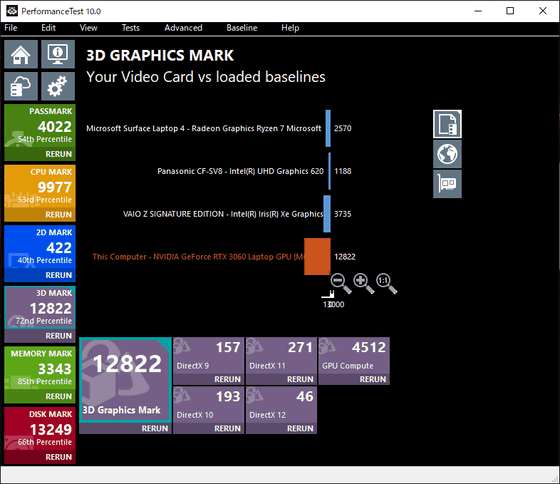Viewport: 560px width, 484px height.
Task: Zoom in the chart with plus magnifier
Action: 364,284
